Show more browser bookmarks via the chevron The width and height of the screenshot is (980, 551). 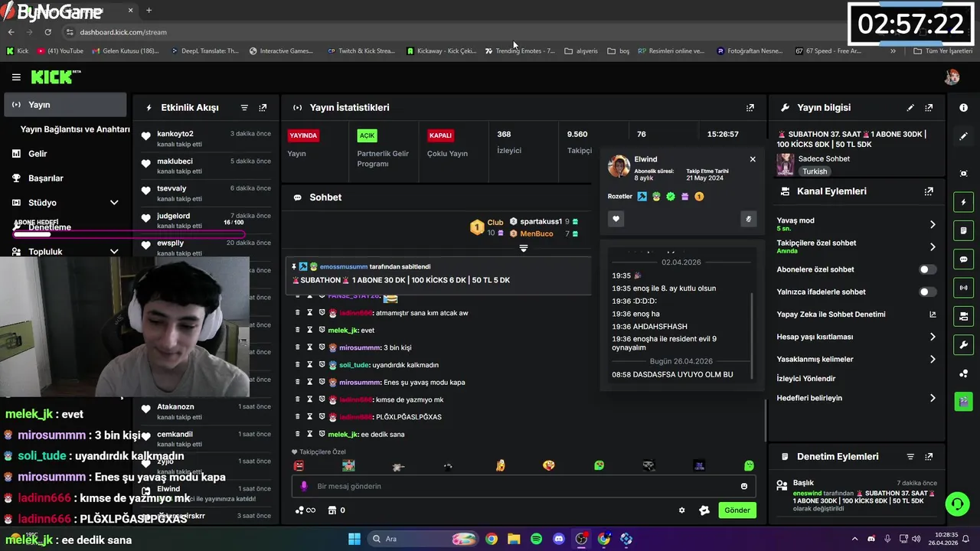tap(893, 51)
